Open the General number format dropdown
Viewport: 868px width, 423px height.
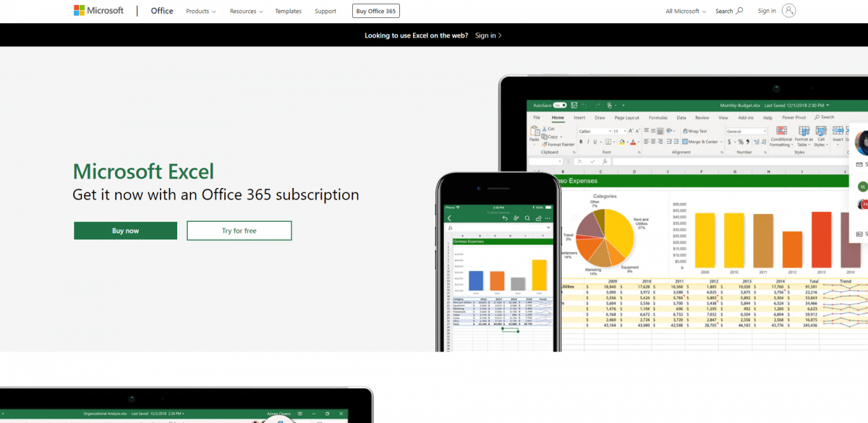pyautogui.click(x=765, y=131)
